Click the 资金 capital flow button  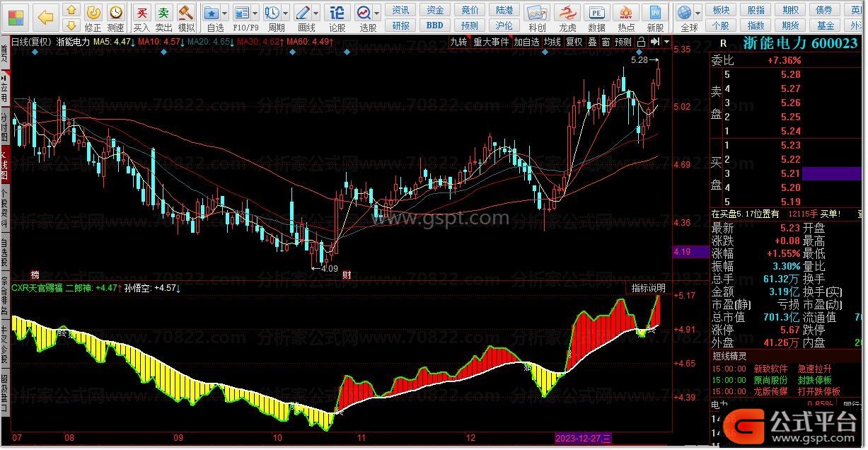click(436, 10)
